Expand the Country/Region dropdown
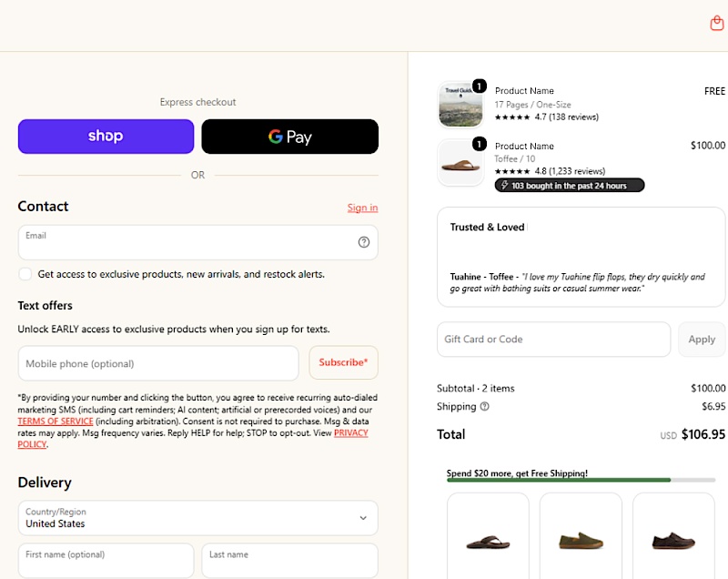The image size is (728, 579). click(197, 518)
